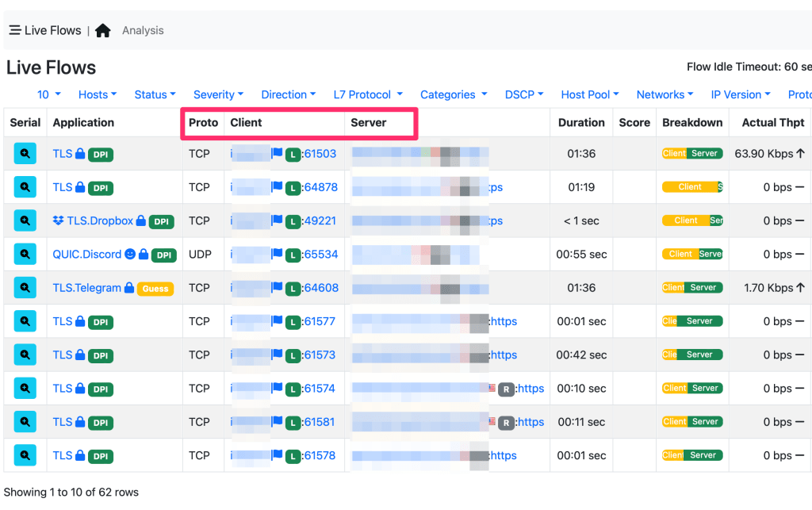
Task: Open the Severity filter dropdown
Action: coord(218,94)
